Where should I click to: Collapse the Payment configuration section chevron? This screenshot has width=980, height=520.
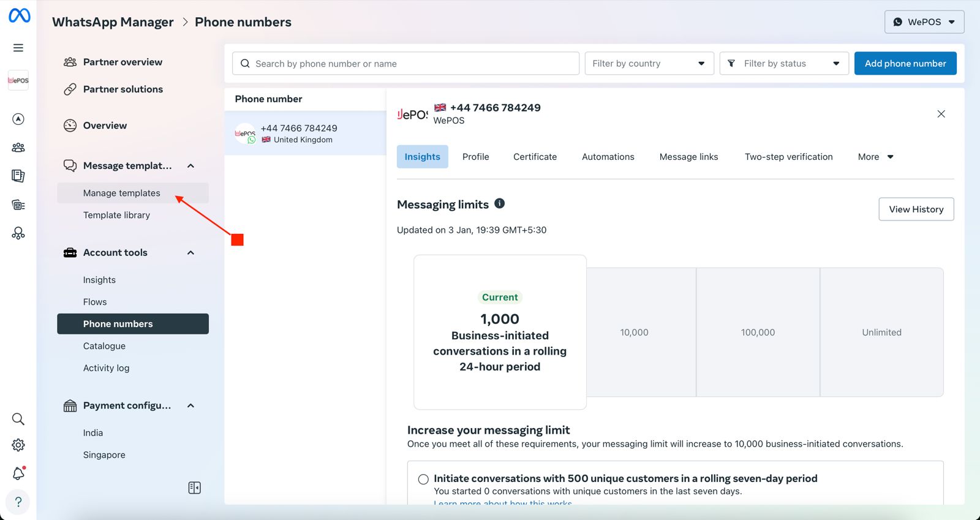[190, 406]
